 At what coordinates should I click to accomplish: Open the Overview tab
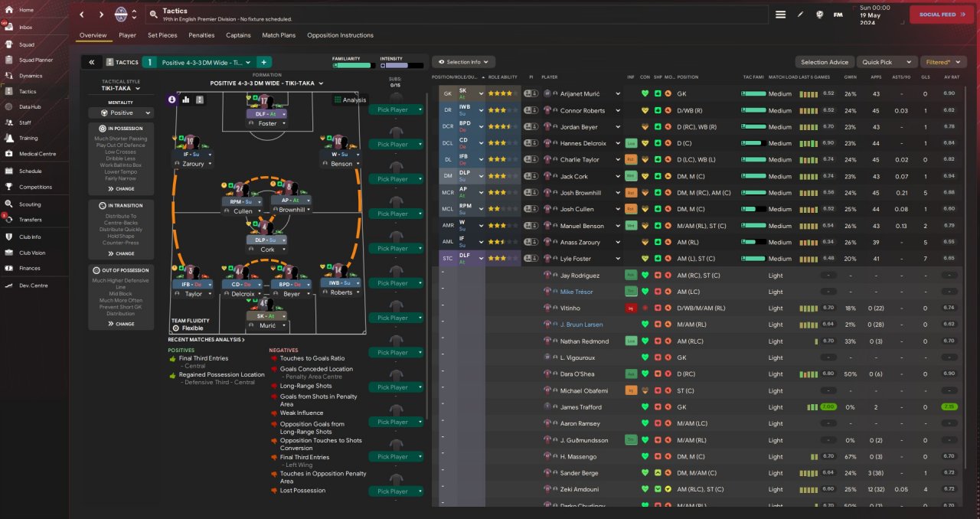(93, 35)
